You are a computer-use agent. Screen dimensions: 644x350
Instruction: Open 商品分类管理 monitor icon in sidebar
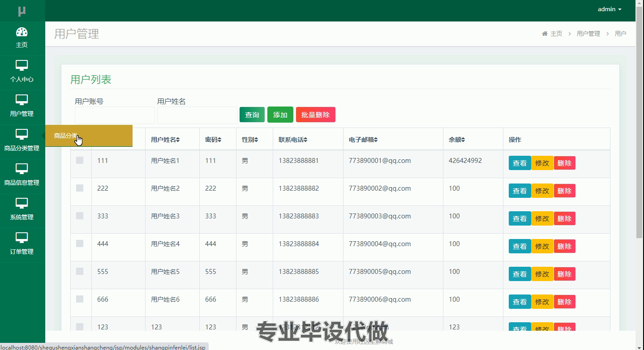[21, 134]
